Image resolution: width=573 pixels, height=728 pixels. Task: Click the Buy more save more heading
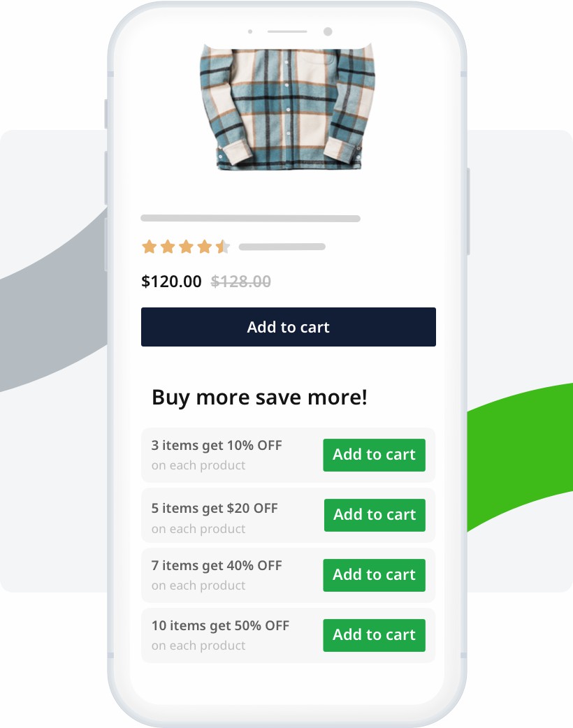coord(261,397)
